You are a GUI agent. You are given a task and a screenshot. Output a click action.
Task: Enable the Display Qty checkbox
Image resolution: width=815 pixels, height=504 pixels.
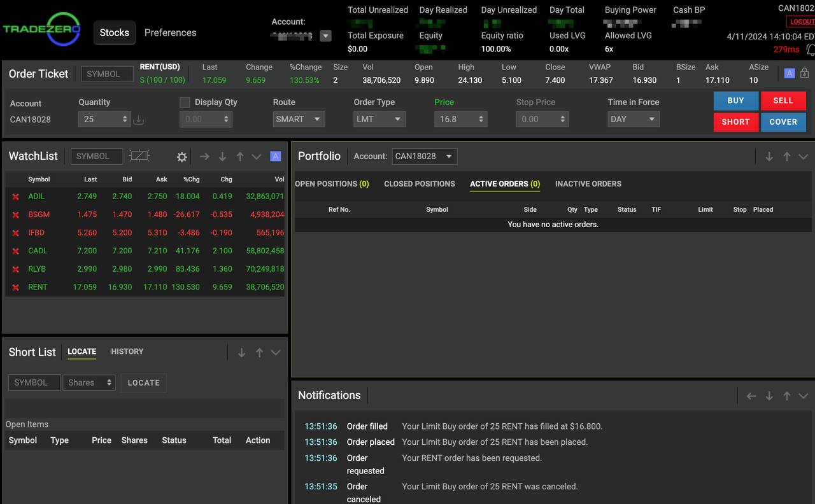[185, 102]
